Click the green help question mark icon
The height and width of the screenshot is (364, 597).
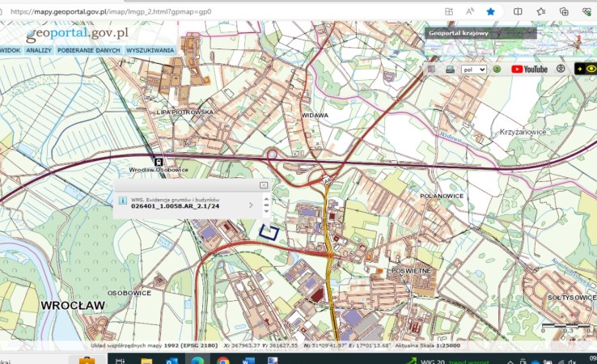coord(497,70)
